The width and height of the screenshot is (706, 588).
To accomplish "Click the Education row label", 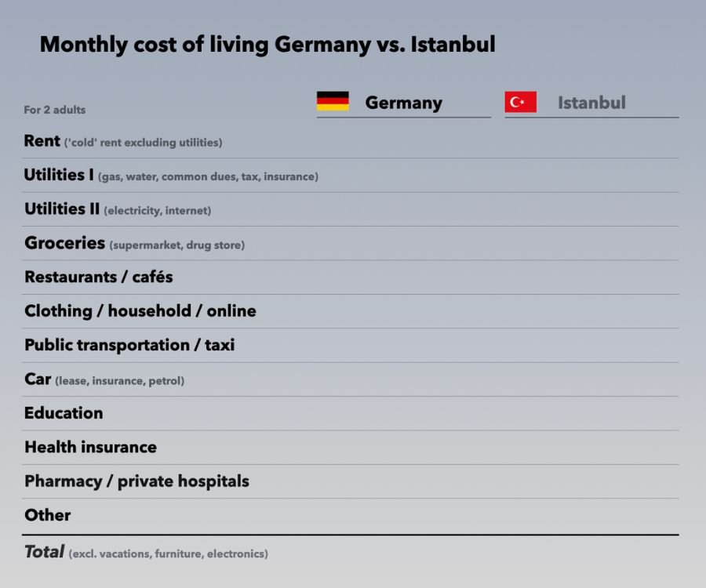I will [64, 413].
